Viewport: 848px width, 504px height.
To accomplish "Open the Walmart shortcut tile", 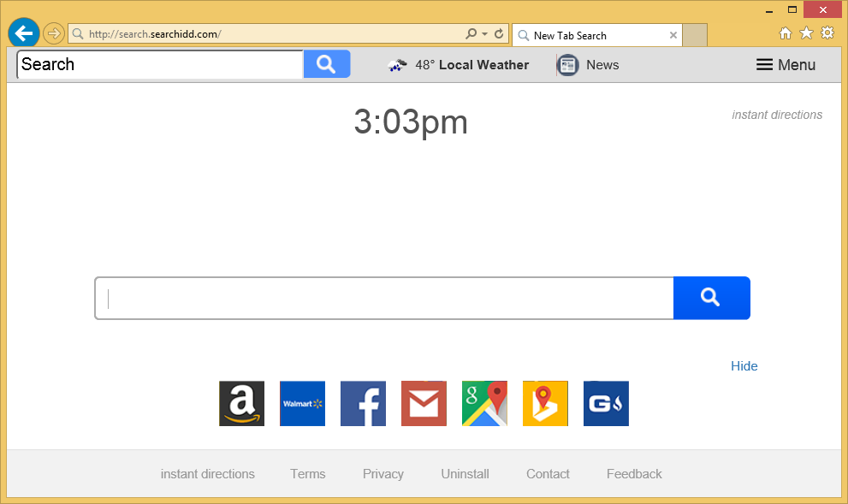I will tap(302, 403).
